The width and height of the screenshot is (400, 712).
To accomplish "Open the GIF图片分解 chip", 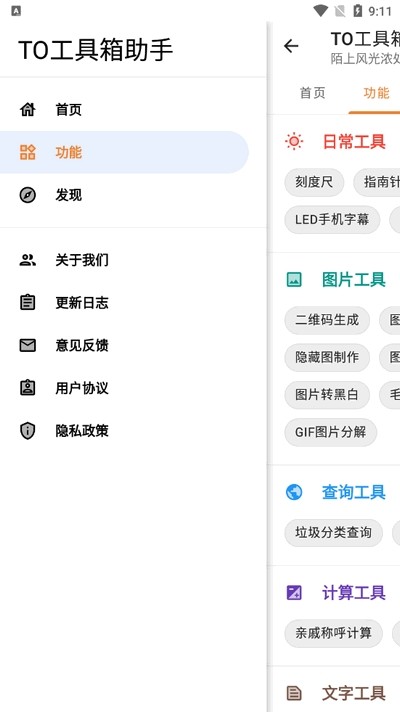I will point(331,432).
